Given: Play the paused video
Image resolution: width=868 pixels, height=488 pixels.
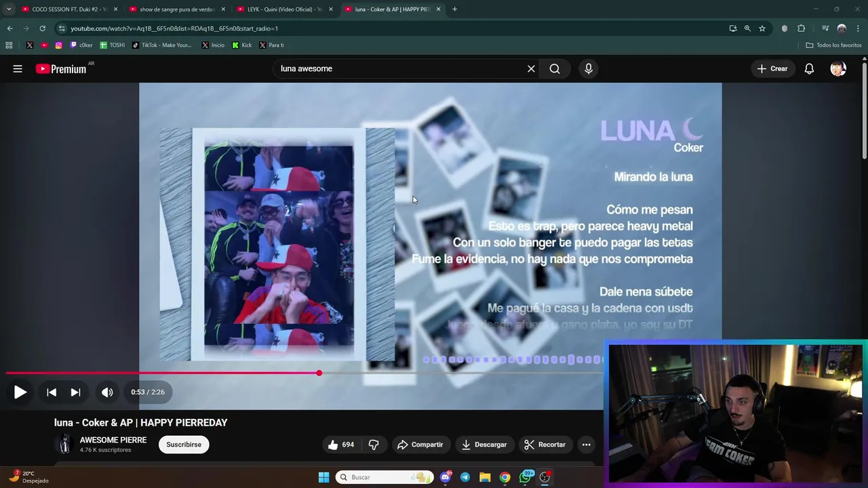Looking at the screenshot, I should point(20,392).
